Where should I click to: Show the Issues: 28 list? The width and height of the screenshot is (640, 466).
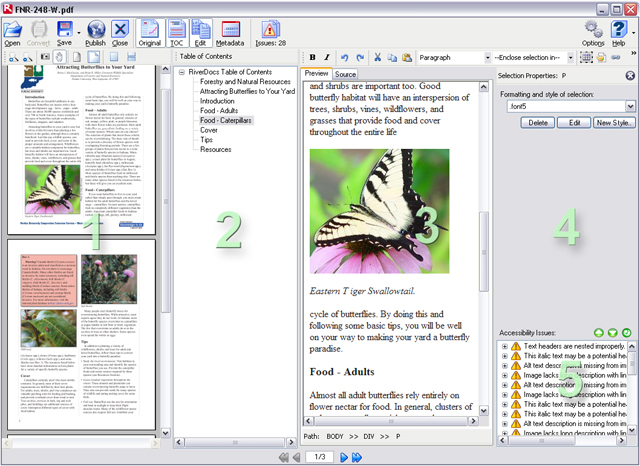(x=271, y=33)
